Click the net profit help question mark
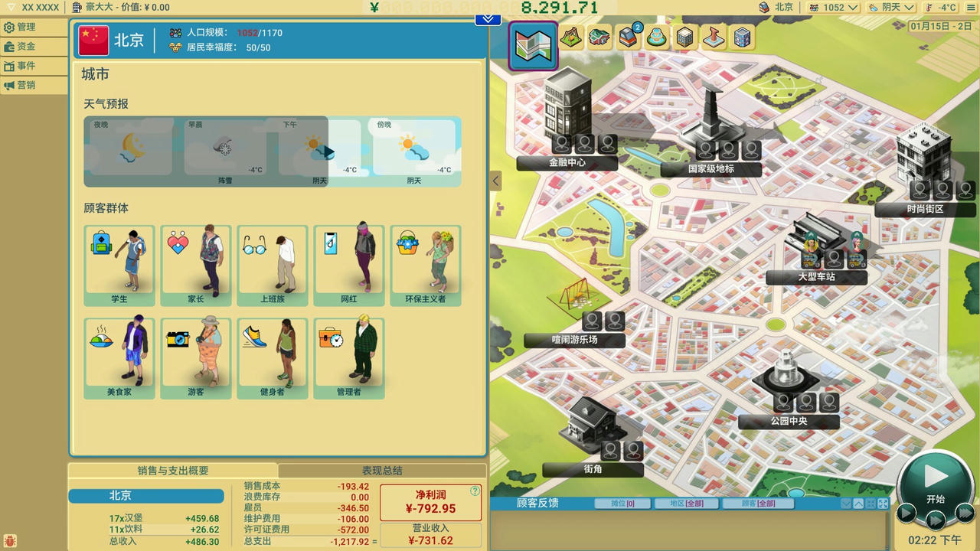 pos(475,491)
